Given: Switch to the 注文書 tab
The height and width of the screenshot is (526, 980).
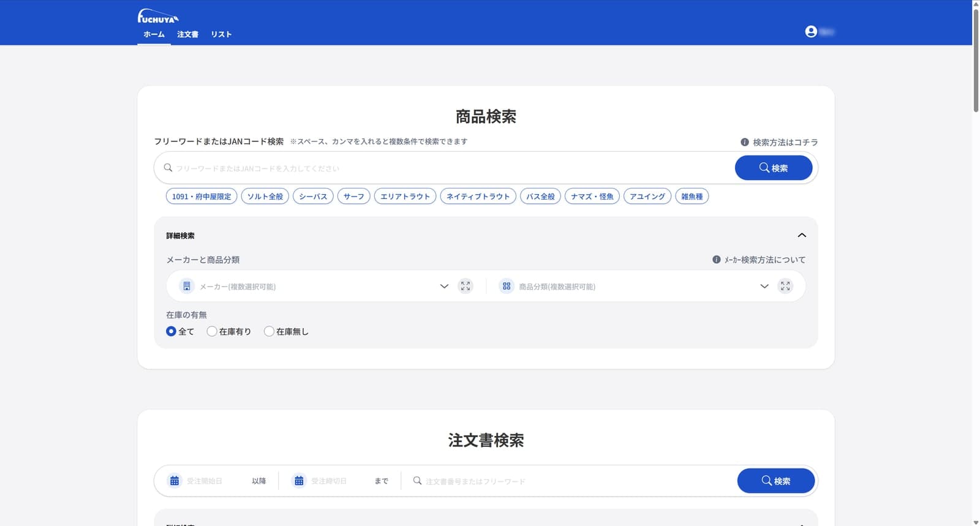Looking at the screenshot, I should (x=187, y=34).
